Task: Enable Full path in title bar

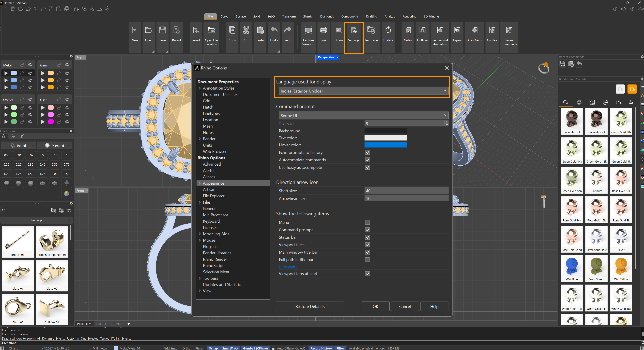Action: pos(367,260)
